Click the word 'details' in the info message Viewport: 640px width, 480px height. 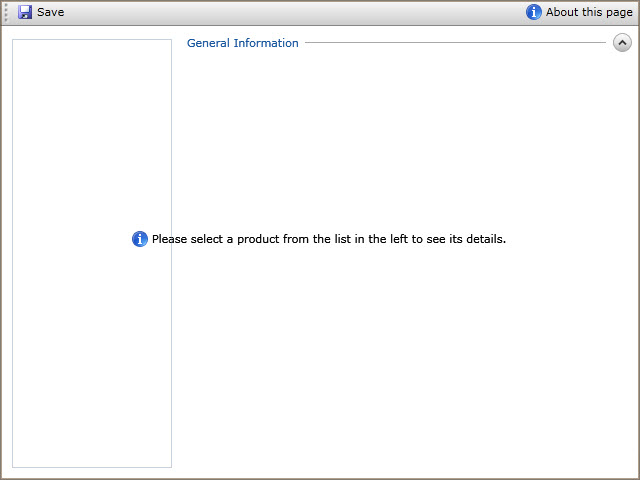(x=483, y=239)
